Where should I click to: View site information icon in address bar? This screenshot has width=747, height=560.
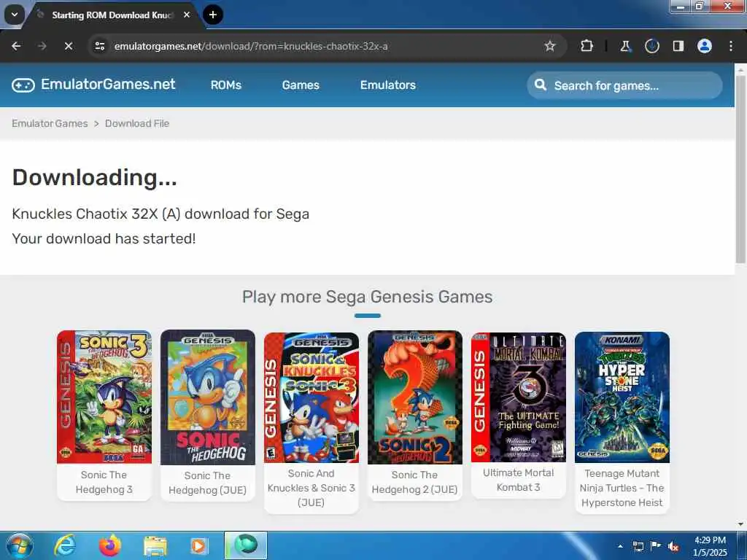pos(99,46)
